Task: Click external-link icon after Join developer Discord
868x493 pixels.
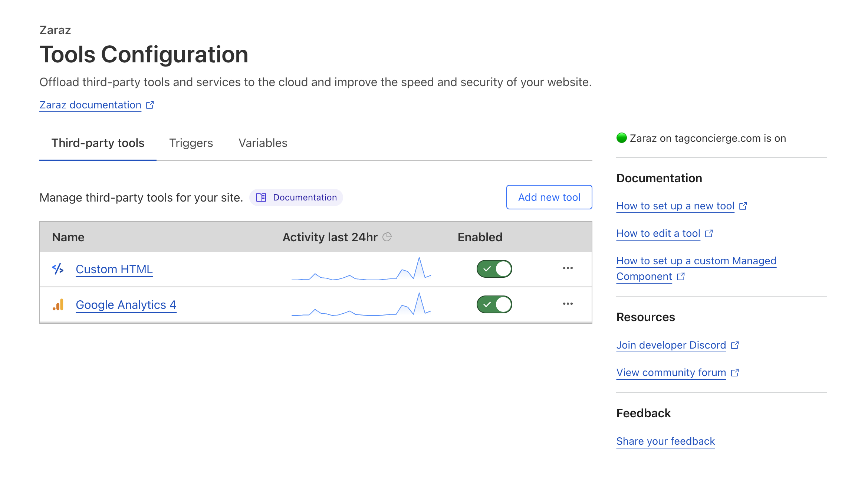Action: coord(735,345)
